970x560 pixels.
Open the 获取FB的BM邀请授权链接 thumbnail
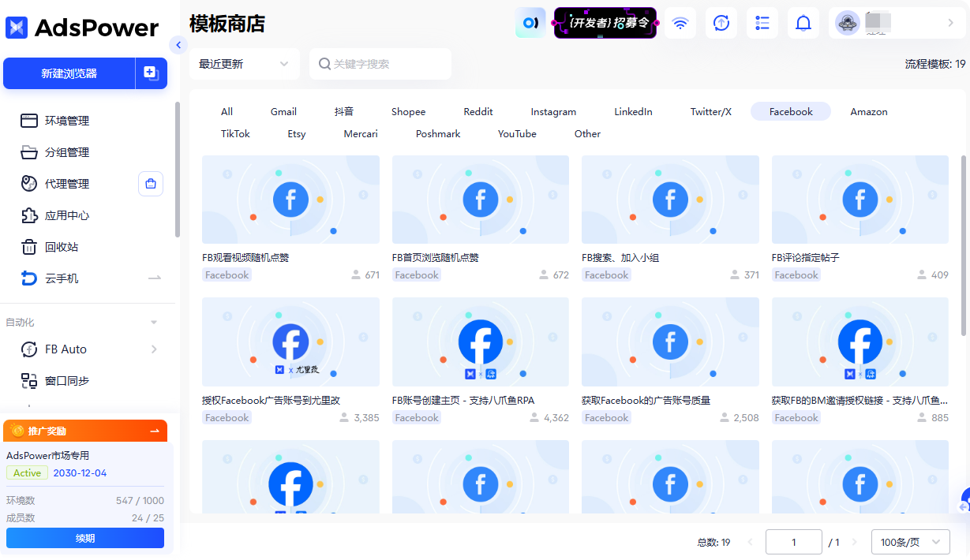click(860, 342)
